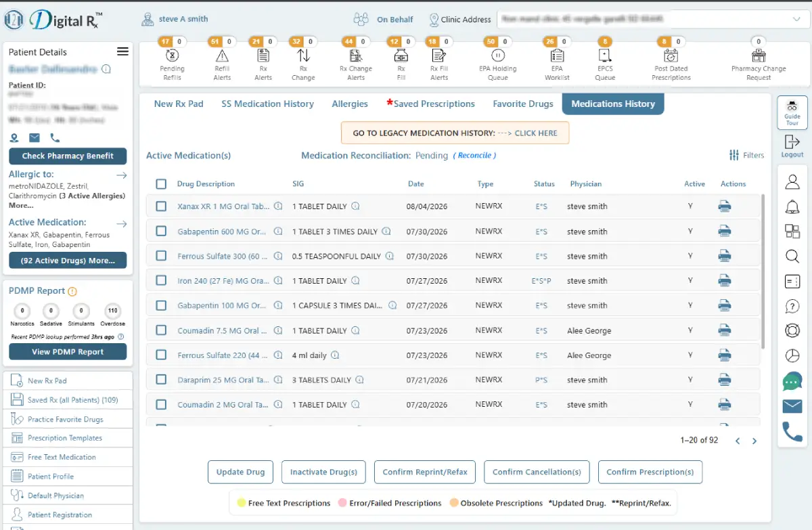
Task: Open notifications bell in right sidebar
Action: click(792, 206)
